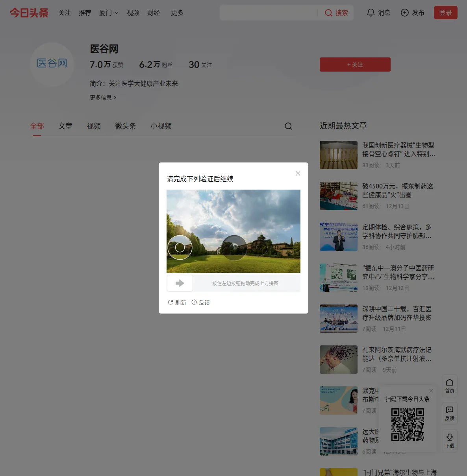
Task: Click the 发布 plus icon
Action: pos(404,13)
